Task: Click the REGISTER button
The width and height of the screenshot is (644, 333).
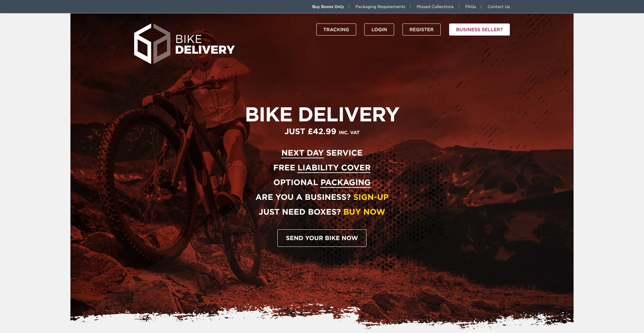Action: point(421,30)
